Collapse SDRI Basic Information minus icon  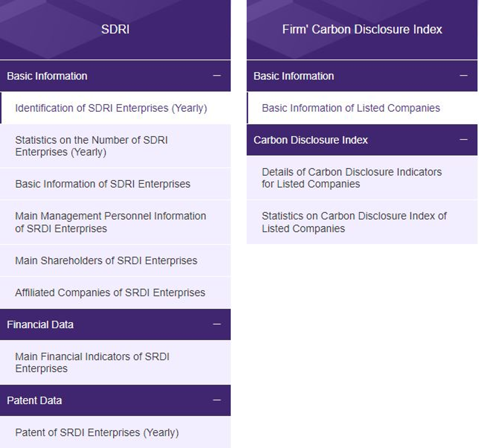coord(217,76)
